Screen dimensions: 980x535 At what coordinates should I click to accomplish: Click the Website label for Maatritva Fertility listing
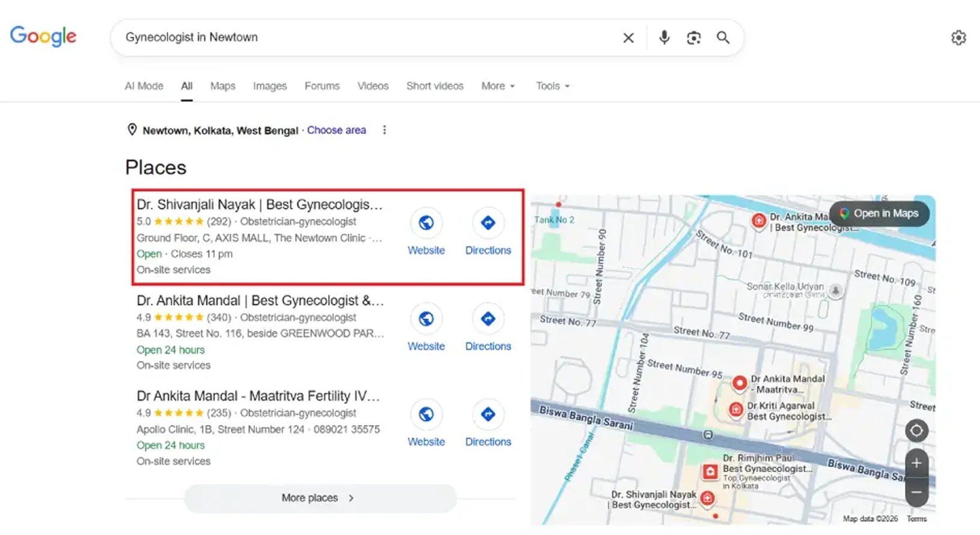click(x=426, y=442)
